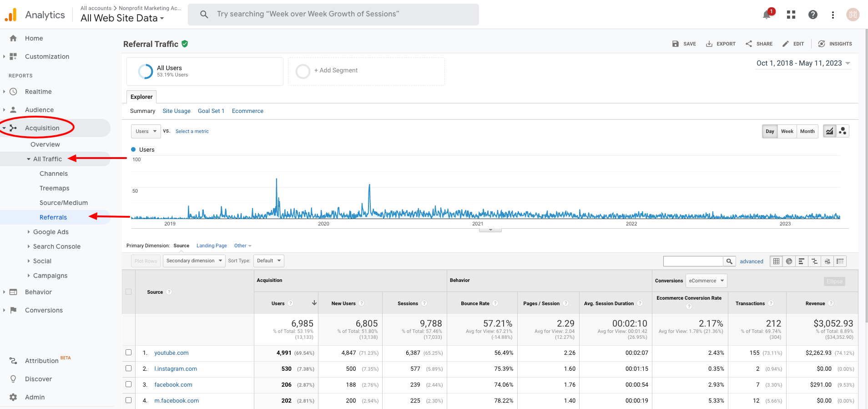Viewport: 868px width, 409px height.
Task: Toggle the select-all checkbox in table header
Action: (129, 292)
